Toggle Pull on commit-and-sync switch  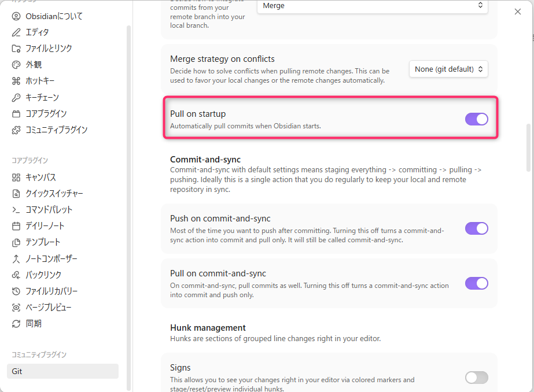tap(476, 283)
